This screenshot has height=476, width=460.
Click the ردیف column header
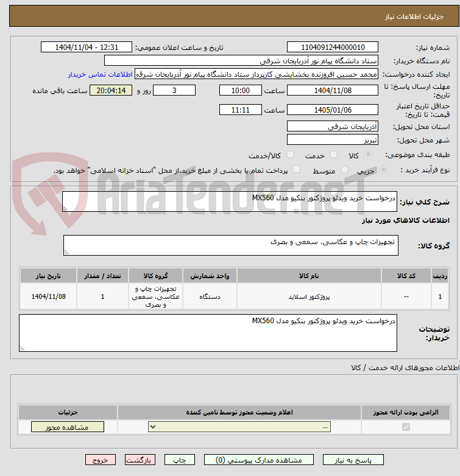[x=440, y=276]
